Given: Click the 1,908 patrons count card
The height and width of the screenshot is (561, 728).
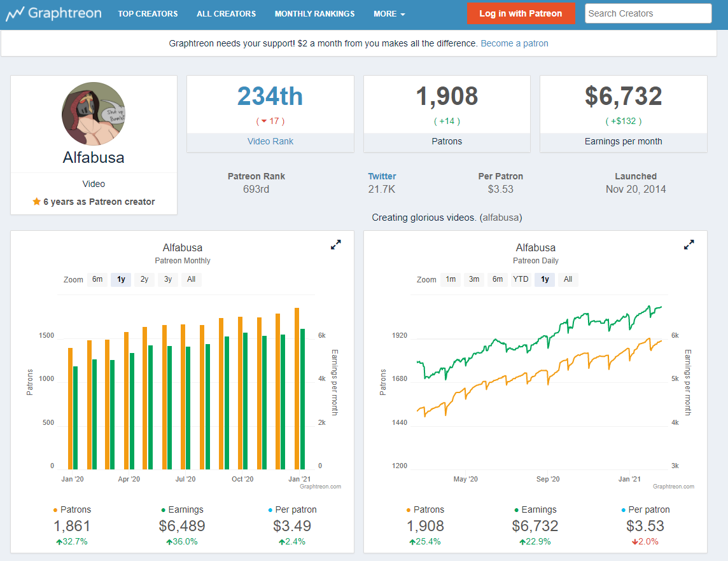Looking at the screenshot, I should [447, 114].
